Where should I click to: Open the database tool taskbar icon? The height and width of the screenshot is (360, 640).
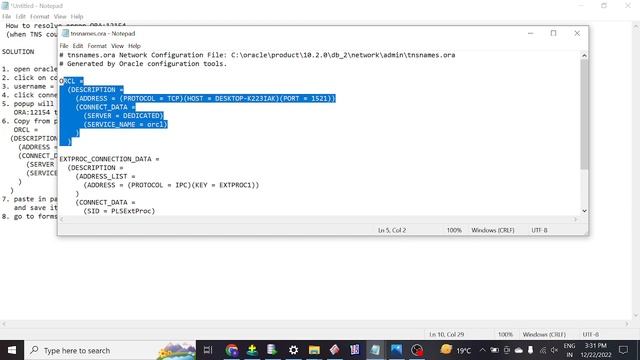pos(272,350)
